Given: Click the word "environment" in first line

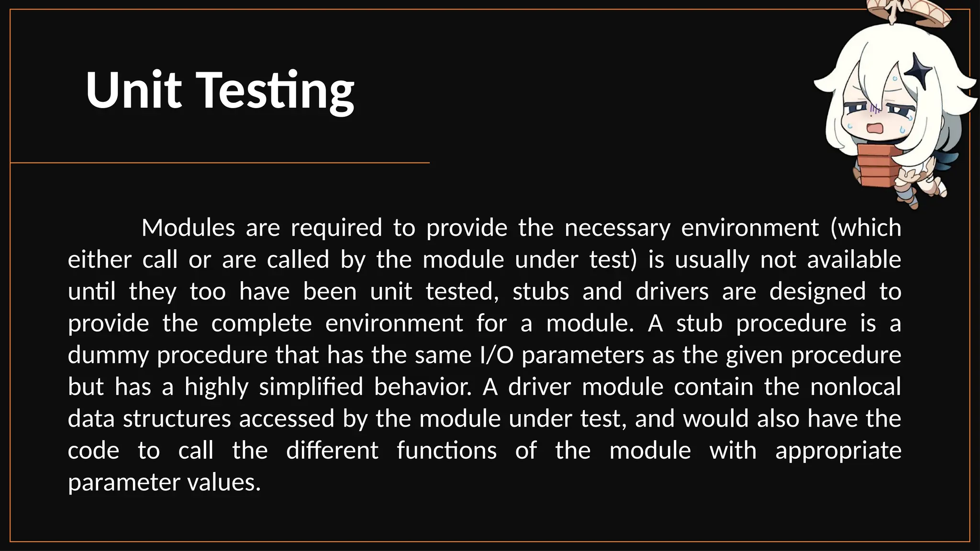Looking at the screenshot, I should (750, 228).
